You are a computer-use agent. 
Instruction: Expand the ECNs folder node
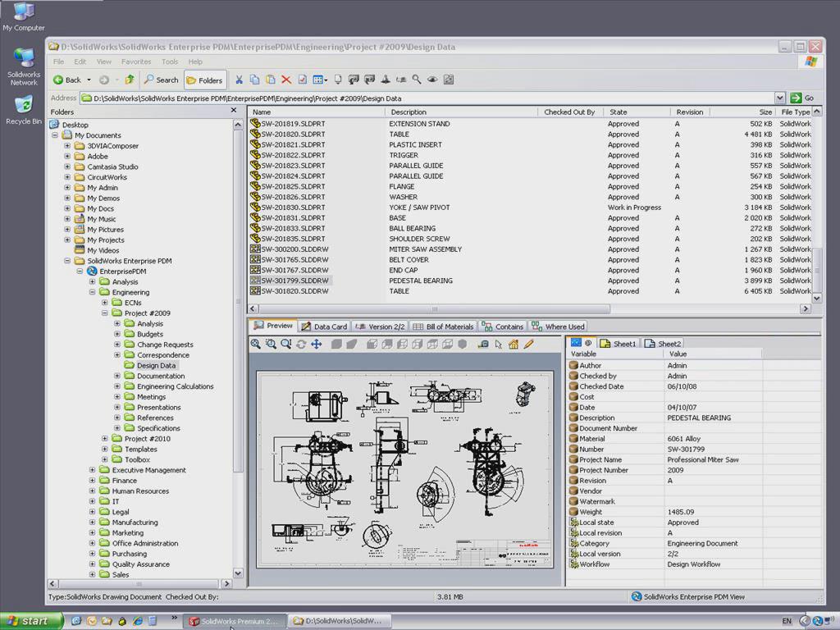(104, 303)
